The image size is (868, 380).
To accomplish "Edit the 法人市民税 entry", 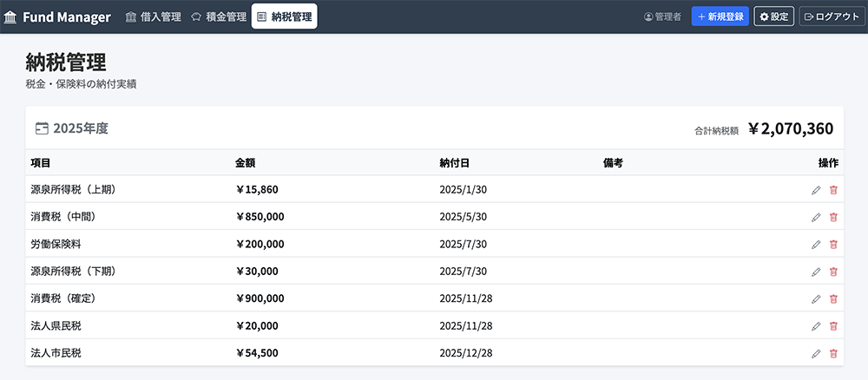I will 816,354.
